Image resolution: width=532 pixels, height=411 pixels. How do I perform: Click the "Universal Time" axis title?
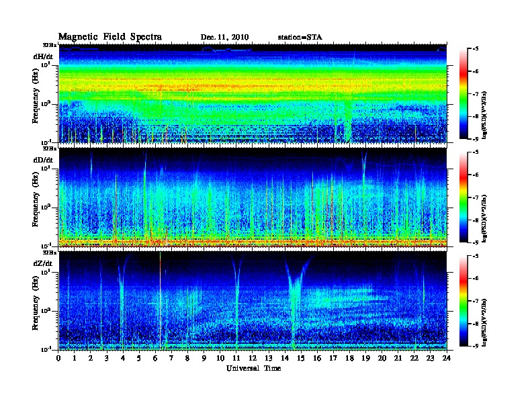(253, 368)
